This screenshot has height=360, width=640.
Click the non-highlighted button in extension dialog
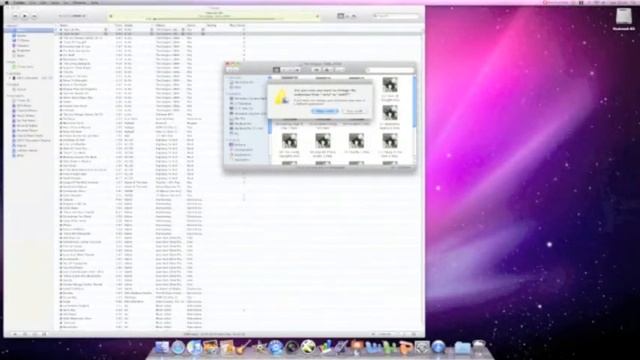click(x=354, y=111)
